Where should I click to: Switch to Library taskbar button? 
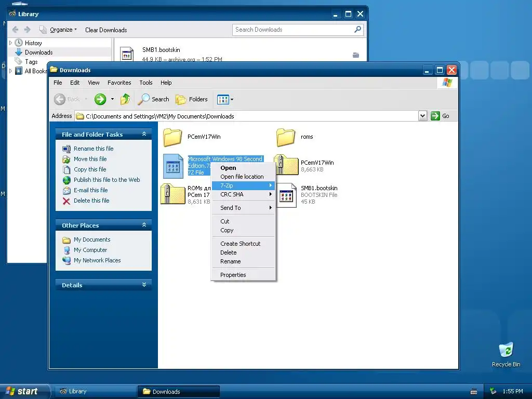[96, 391]
